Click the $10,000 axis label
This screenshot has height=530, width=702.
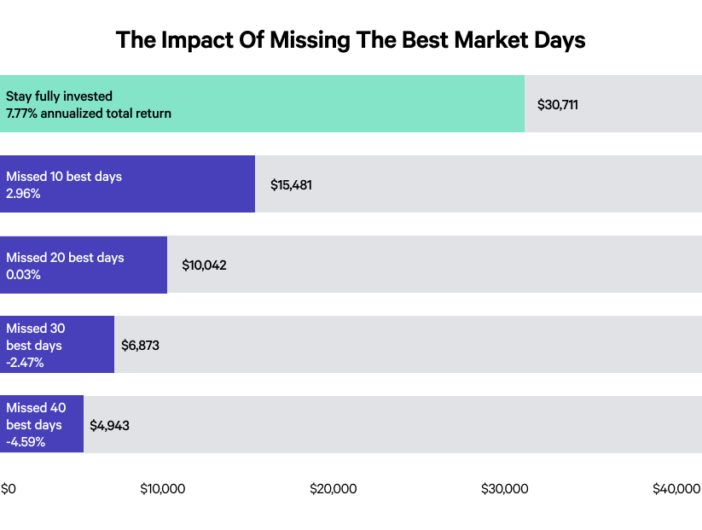coord(162,489)
